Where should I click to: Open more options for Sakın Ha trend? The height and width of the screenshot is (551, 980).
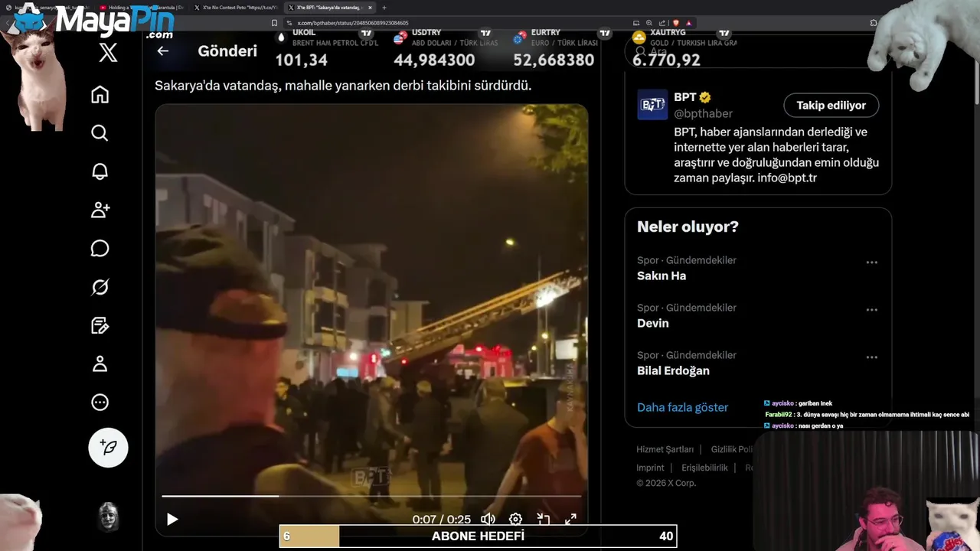[x=871, y=262]
